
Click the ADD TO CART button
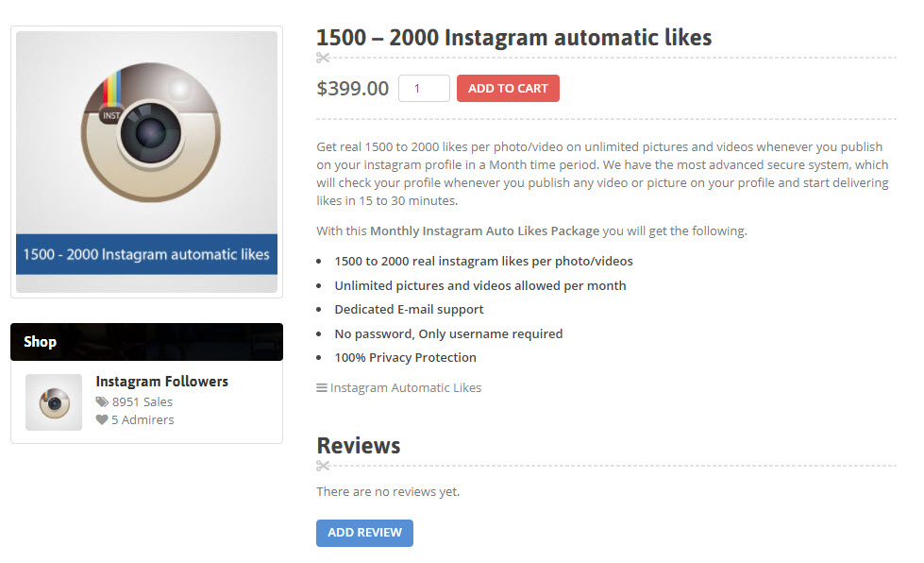click(x=508, y=89)
